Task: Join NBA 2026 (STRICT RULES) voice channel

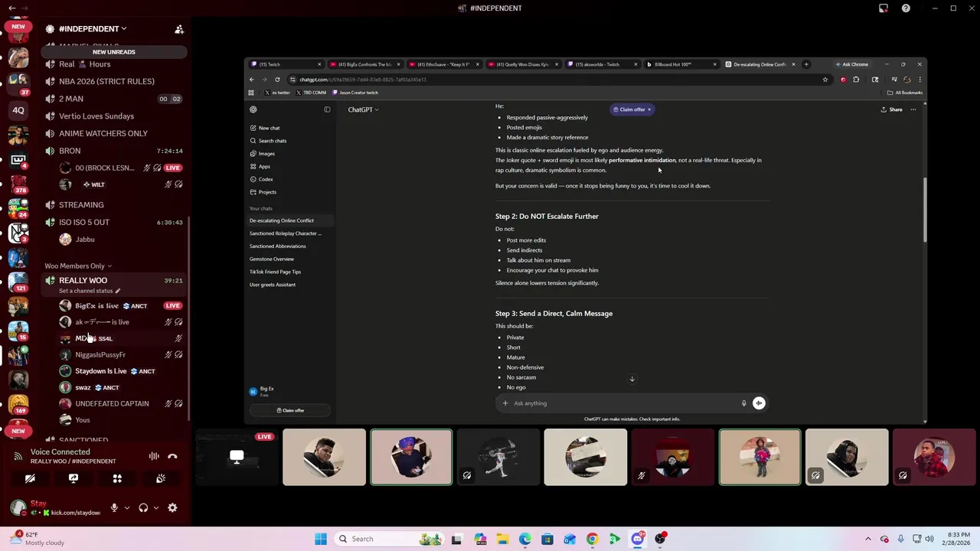Action: pyautogui.click(x=106, y=81)
